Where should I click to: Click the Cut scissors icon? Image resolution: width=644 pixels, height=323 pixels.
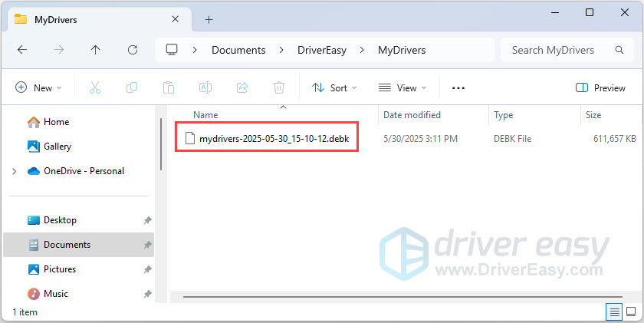point(95,88)
